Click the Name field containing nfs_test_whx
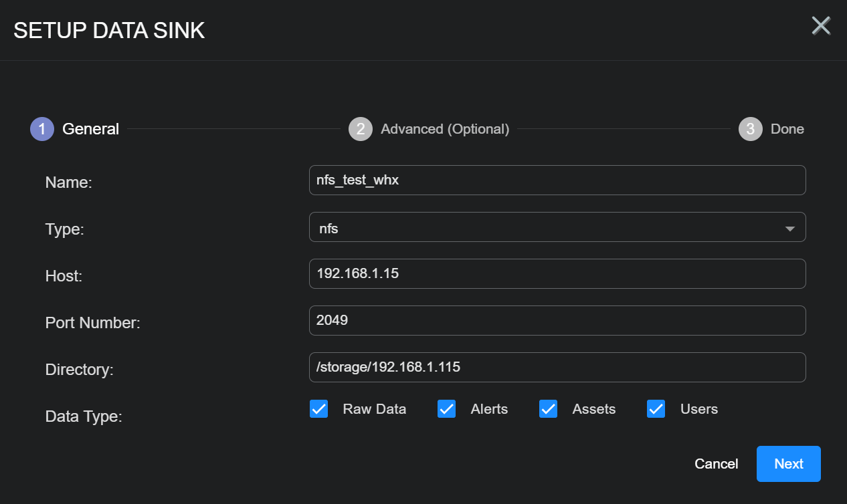The width and height of the screenshot is (847, 504). [557, 180]
